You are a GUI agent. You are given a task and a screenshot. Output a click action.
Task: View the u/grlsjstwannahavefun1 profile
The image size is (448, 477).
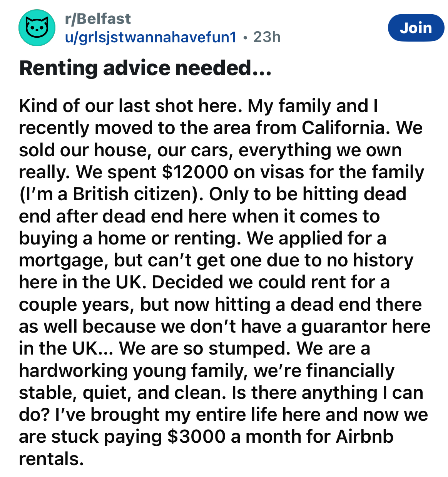(150, 37)
